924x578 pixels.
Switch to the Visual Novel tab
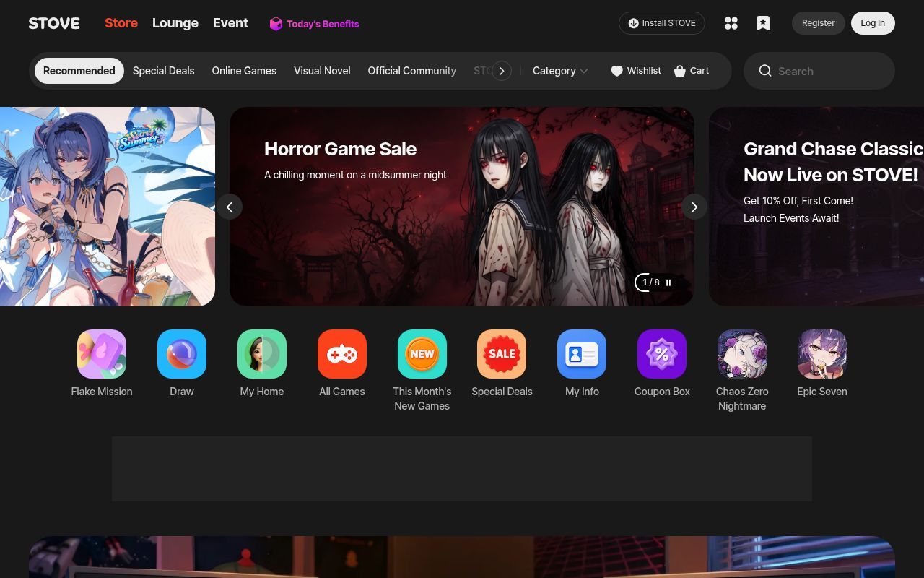[x=322, y=71]
